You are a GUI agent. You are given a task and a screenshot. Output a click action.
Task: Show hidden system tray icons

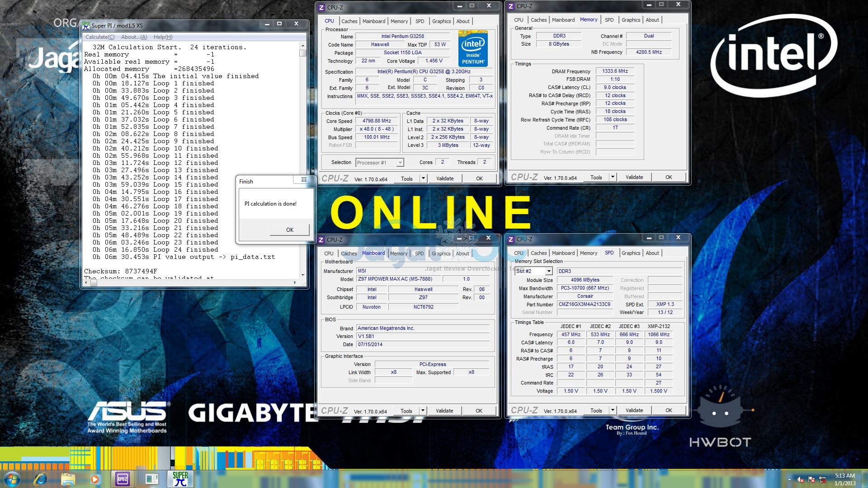[x=789, y=479]
